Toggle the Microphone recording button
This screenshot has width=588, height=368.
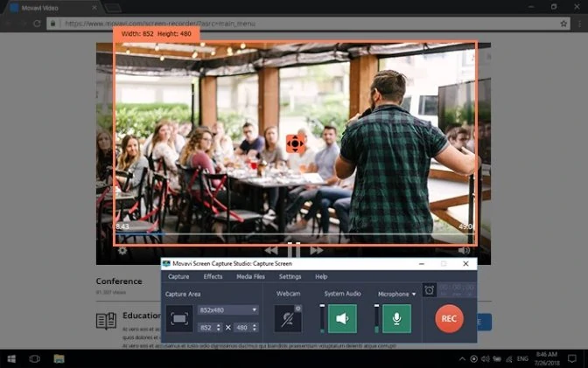click(396, 319)
